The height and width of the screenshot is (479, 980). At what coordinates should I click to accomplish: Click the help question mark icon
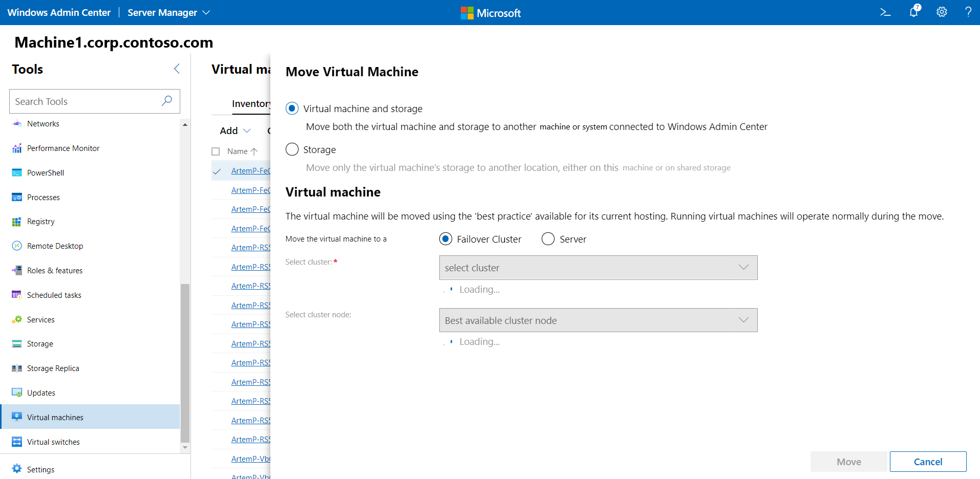point(968,12)
